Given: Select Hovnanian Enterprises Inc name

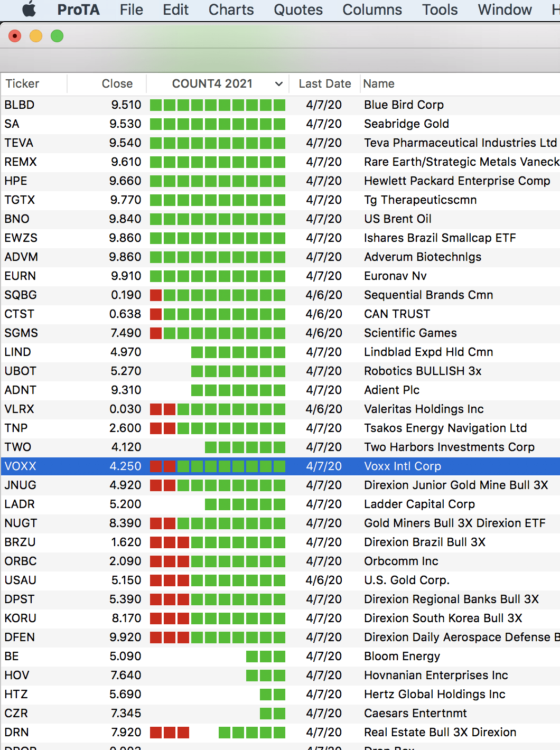Looking at the screenshot, I should (435, 676).
